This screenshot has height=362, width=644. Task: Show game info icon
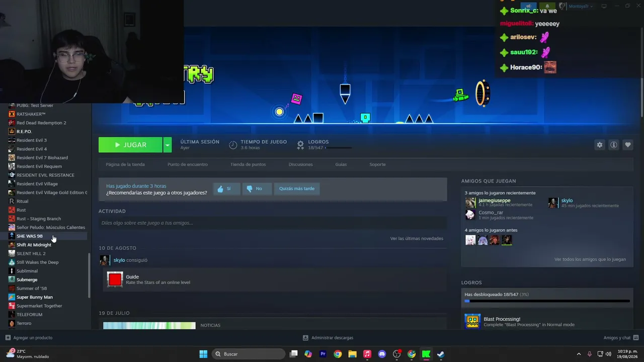pyautogui.click(x=614, y=145)
